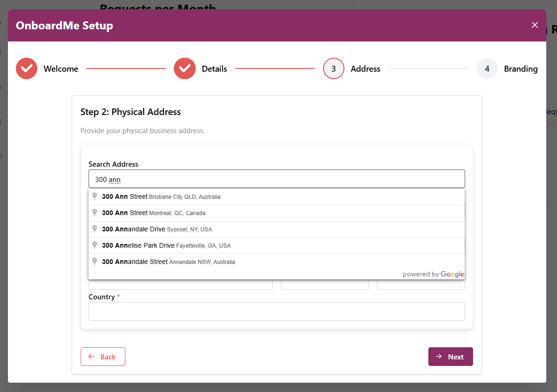Close the OnboardMe Setup dialog
Screen dimensions: 557x392
pyautogui.click(x=535, y=25)
